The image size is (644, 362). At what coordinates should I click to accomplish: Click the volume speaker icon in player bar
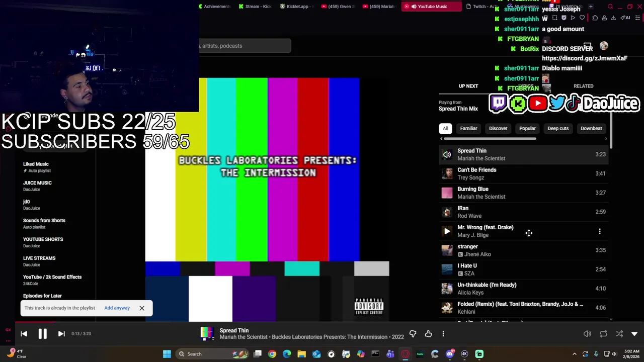(x=587, y=334)
